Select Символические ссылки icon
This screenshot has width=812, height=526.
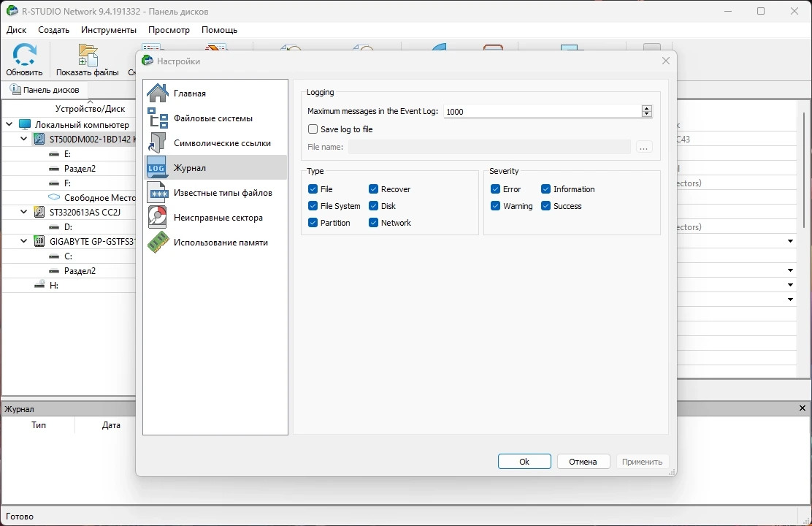158,143
